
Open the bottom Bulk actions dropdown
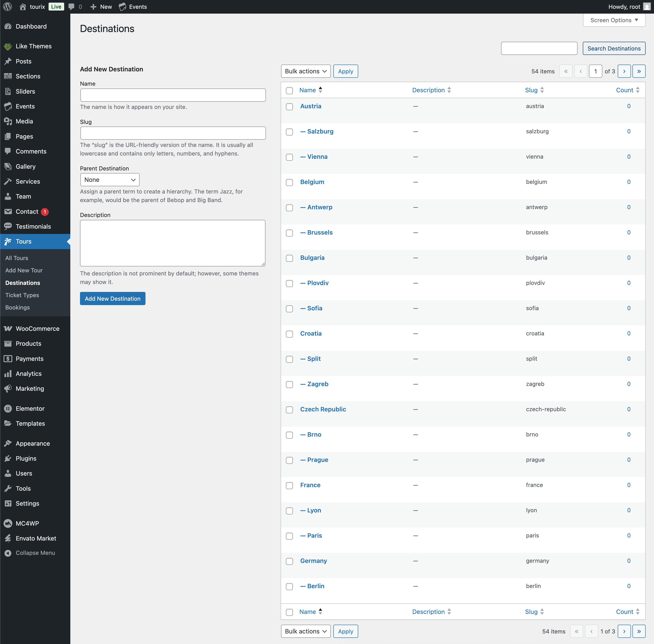click(x=305, y=631)
